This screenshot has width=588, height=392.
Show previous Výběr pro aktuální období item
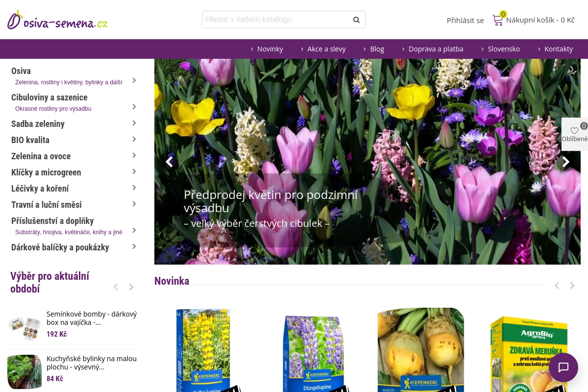click(x=116, y=287)
